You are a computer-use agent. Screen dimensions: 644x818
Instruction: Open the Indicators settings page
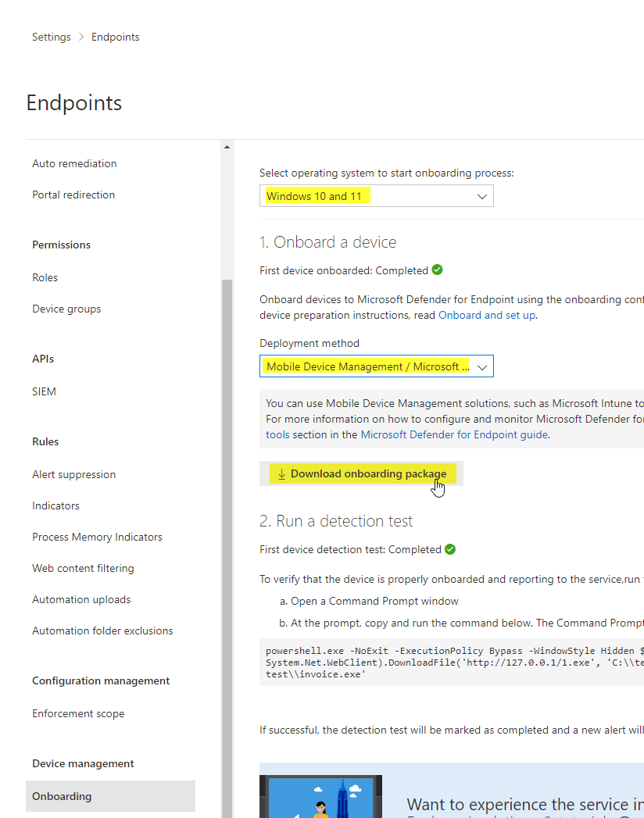(x=55, y=505)
